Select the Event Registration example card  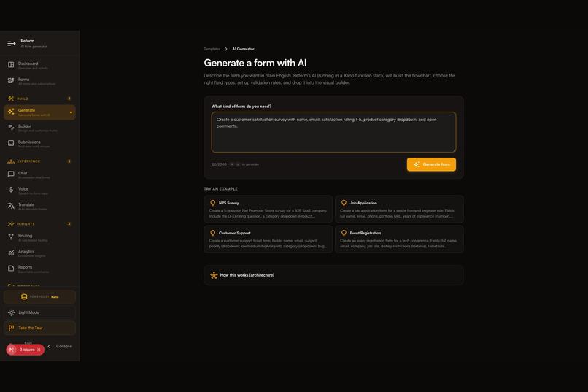(x=399, y=239)
